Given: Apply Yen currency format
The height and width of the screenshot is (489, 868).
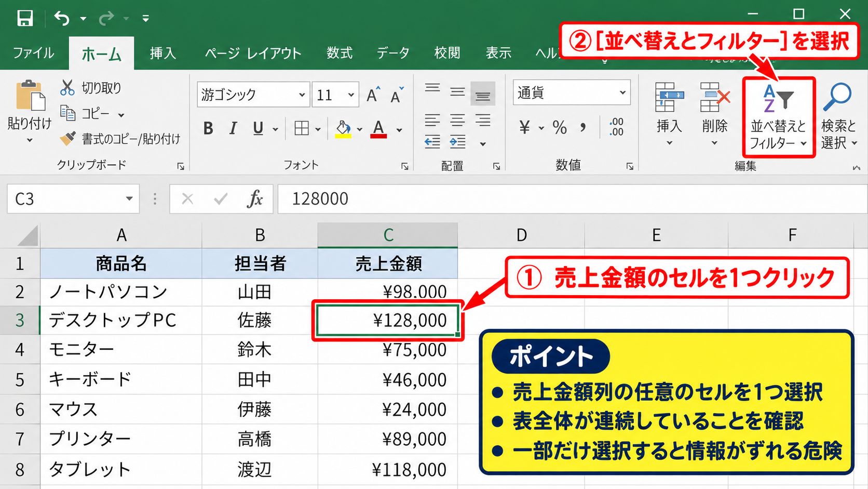Looking at the screenshot, I should click(525, 127).
